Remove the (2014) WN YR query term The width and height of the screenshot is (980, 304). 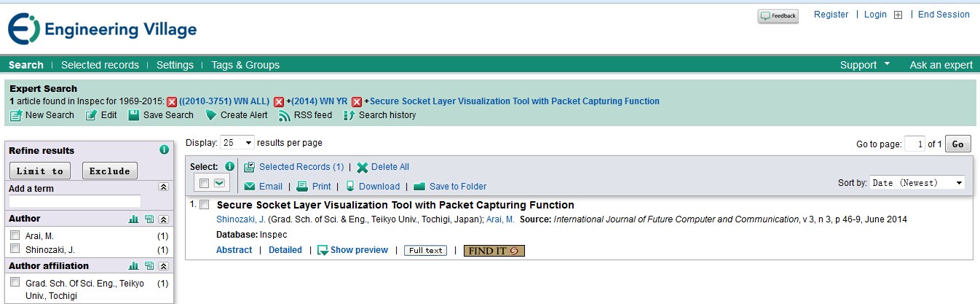(x=280, y=102)
